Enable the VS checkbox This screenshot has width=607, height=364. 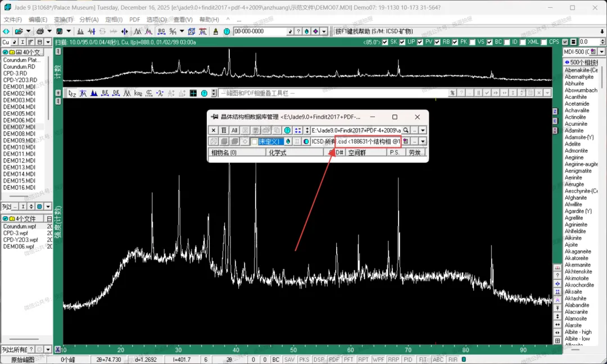click(472, 42)
